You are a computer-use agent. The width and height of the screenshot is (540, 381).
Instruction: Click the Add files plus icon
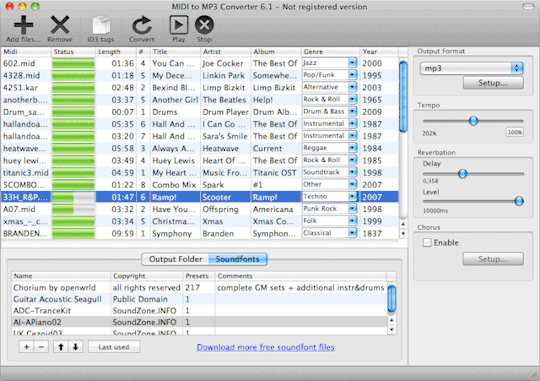(23, 25)
